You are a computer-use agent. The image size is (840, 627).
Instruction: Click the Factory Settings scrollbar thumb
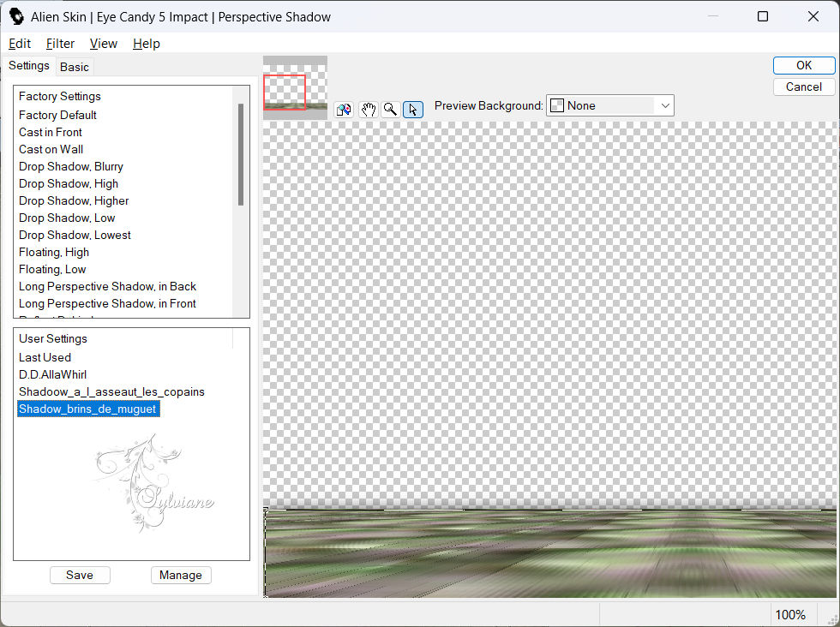[241, 154]
